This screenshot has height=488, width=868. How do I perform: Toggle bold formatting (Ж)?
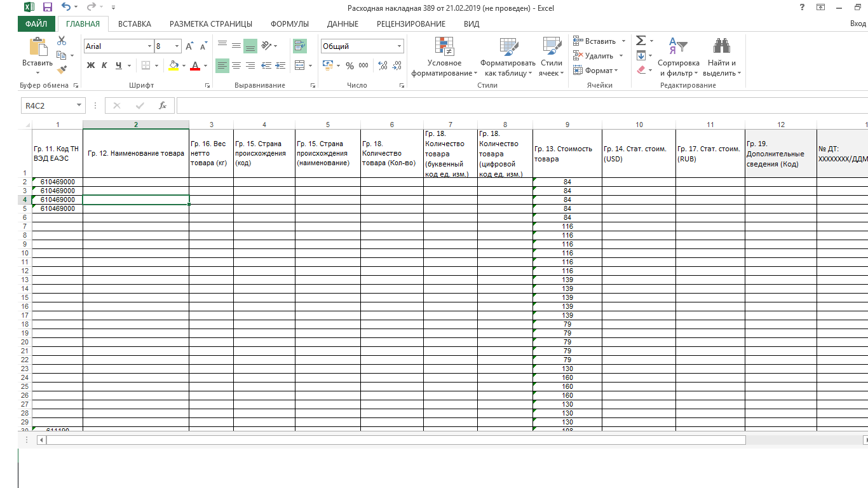tap(90, 65)
